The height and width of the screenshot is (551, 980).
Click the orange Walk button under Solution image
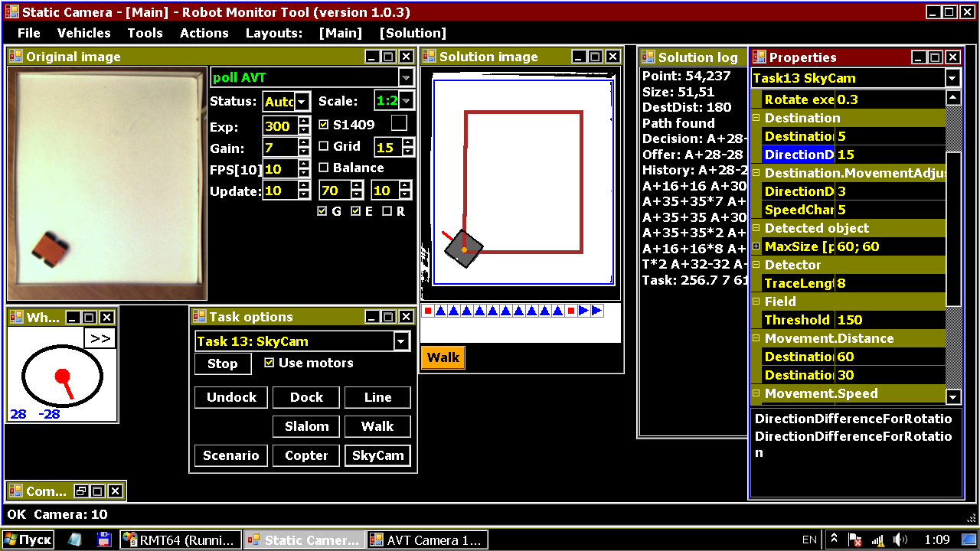443,357
